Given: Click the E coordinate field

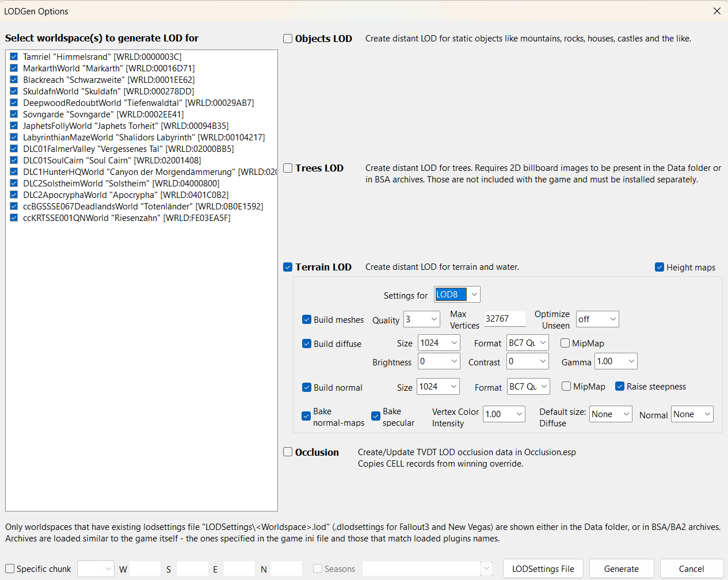Looking at the screenshot, I should point(239,568).
